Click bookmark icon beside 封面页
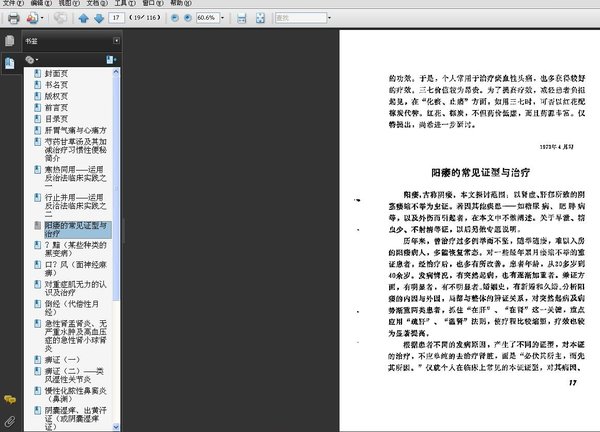The image size is (600, 432). (x=38, y=73)
